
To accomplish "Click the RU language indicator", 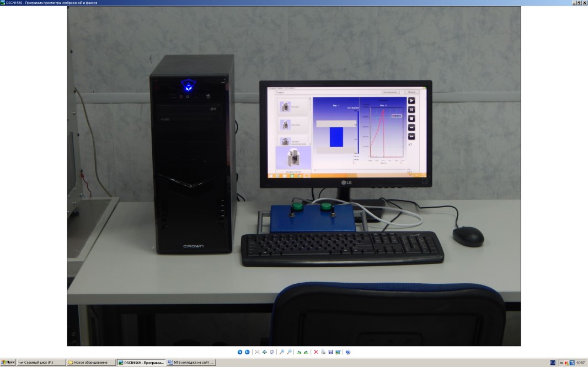I will tap(552, 363).
